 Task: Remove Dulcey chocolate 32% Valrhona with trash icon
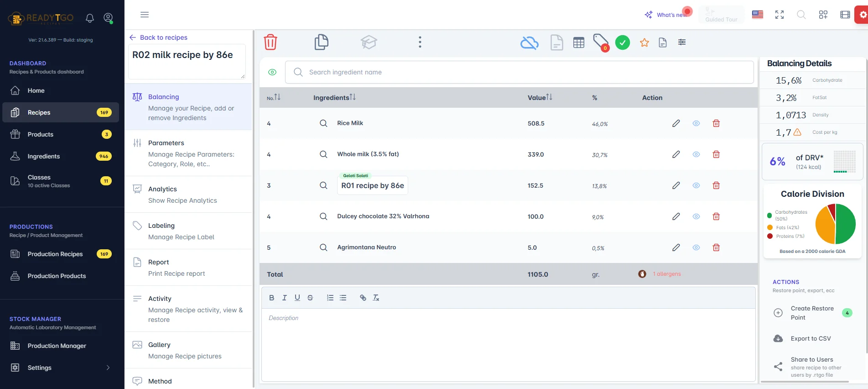[716, 216]
